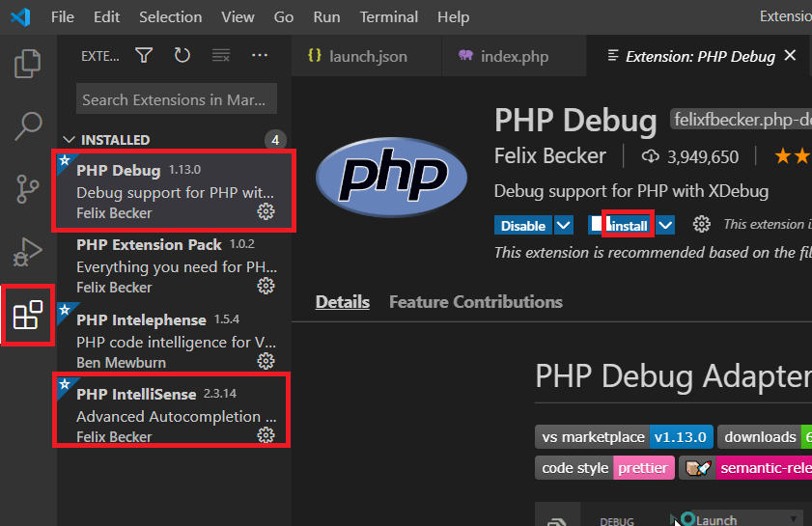Screen dimensions: 812x526
Task: Click the felixfbecker.php-debug identifier badge
Action: pyautogui.click(x=742, y=120)
